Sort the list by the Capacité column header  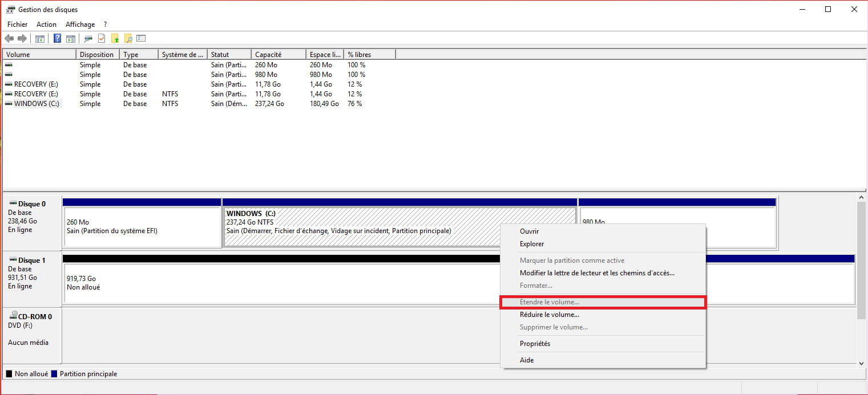(x=278, y=55)
